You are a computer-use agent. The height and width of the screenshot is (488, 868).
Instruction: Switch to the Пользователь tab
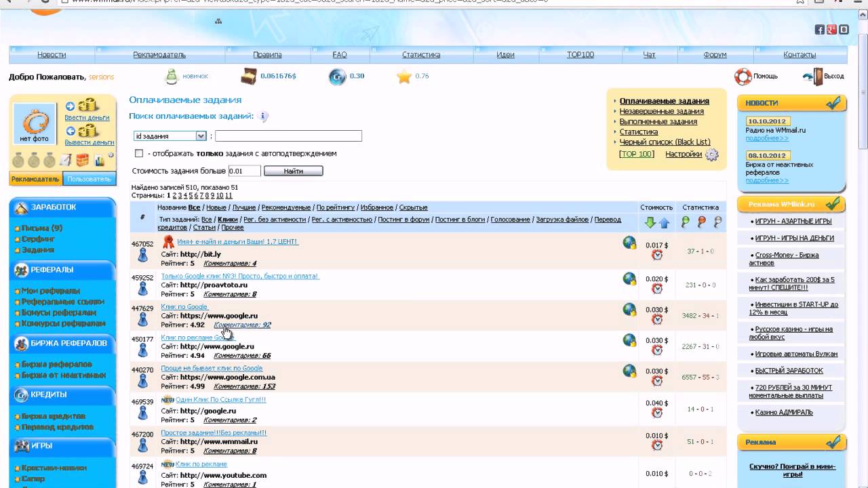click(x=89, y=179)
